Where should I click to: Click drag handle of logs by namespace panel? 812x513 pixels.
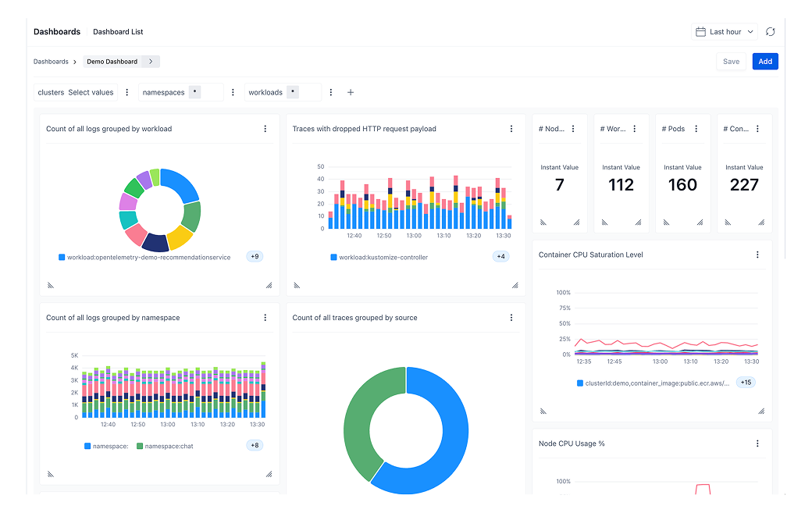point(51,474)
